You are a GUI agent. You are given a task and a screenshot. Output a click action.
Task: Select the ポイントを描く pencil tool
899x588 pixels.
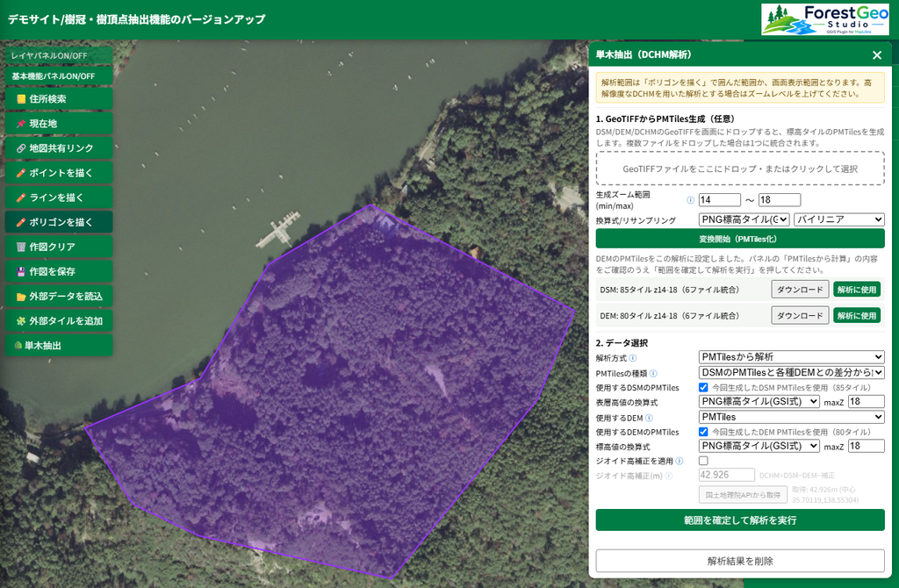tap(59, 173)
